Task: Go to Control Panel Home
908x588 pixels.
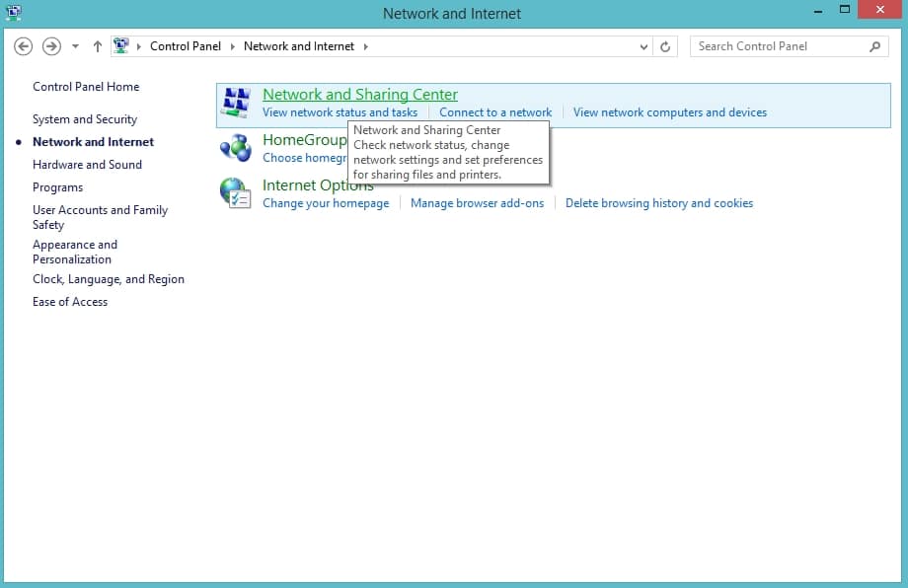Action: point(86,87)
